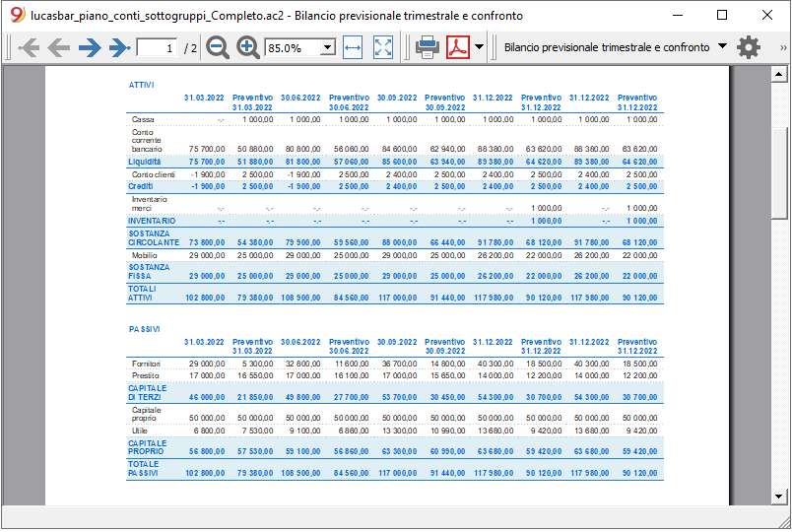Click the vertical scrollbar thumb

(779, 173)
